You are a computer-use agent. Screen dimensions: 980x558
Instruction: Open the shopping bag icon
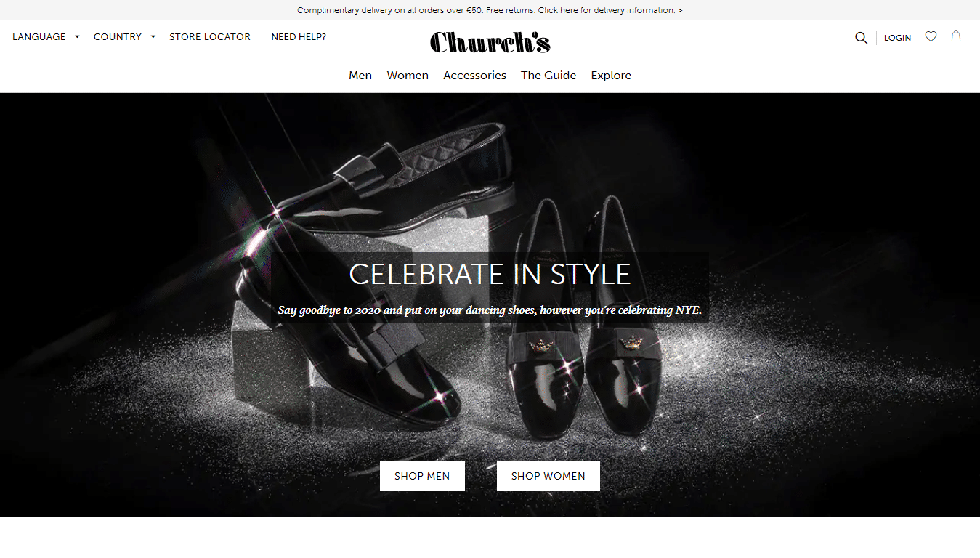coord(956,36)
